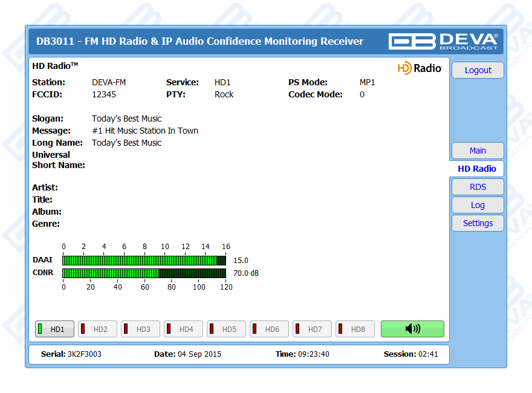Click the CDNR level meter bar
This screenshot has width=532, height=393.
pos(144,273)
